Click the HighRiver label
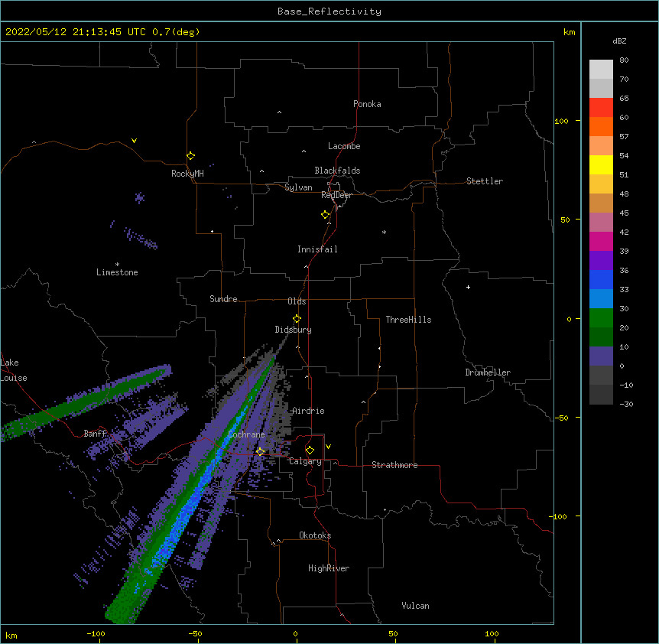 click(329, 568)
